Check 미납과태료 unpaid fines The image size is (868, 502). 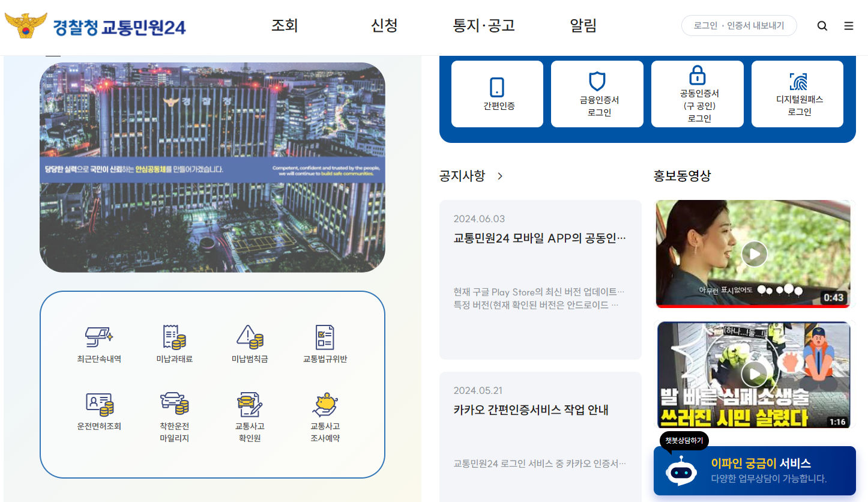[173, 343]
